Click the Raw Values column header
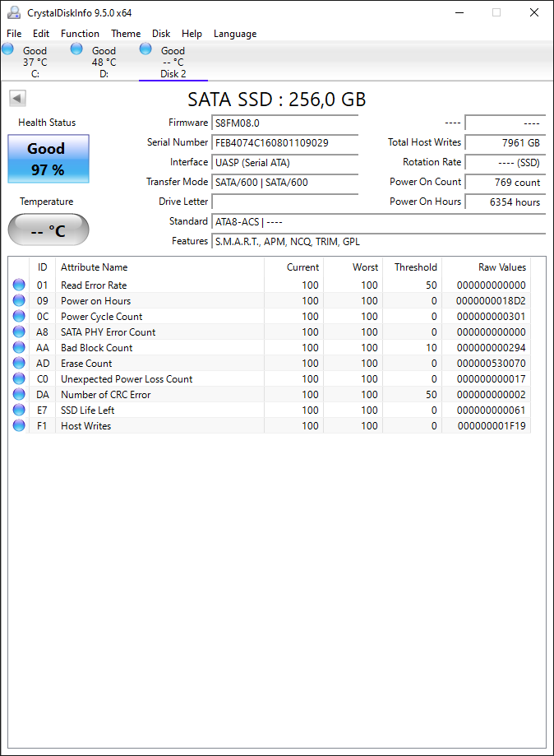This screenshot has width=554, height=756. [x=486, y=267]
